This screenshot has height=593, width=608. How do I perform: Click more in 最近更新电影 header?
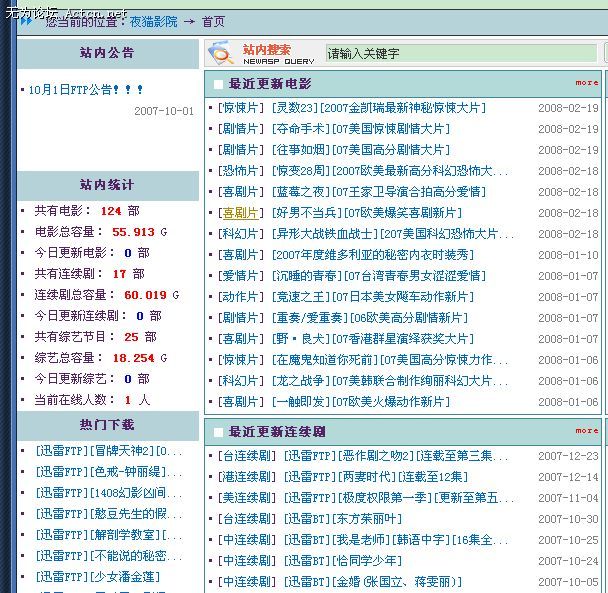point(587,83)
